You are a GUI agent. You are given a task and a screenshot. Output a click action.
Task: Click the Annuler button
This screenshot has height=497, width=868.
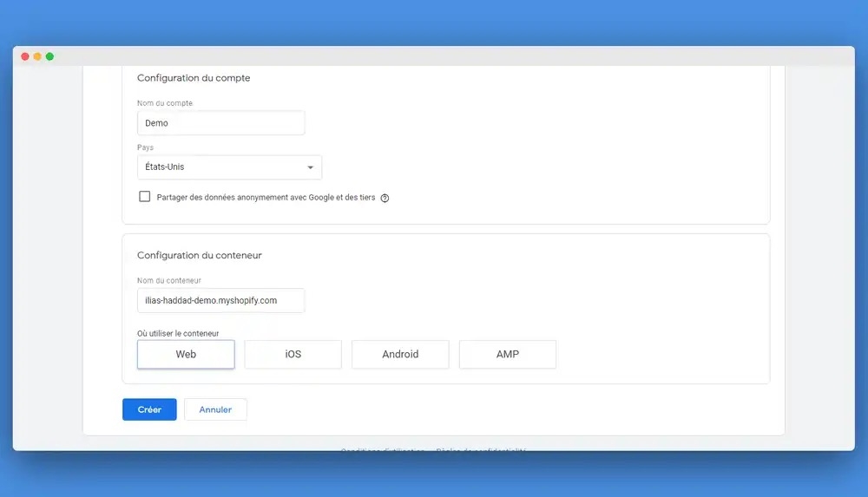(x=215, y=409)
